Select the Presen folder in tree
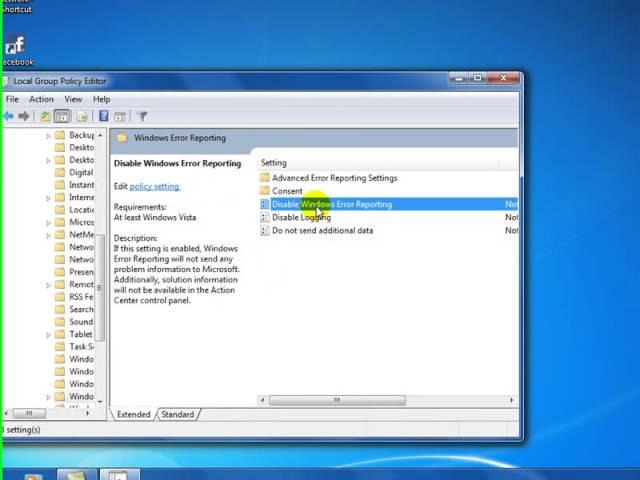This screenshot has width=640, height=480. 74,272
